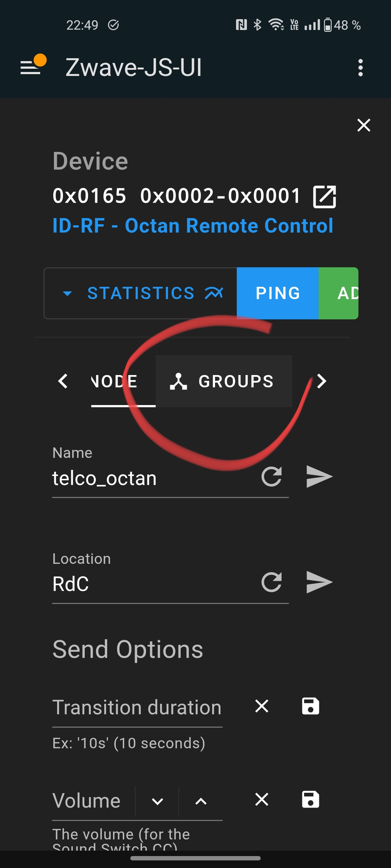Clear the Transition duration field

point(262,706)
